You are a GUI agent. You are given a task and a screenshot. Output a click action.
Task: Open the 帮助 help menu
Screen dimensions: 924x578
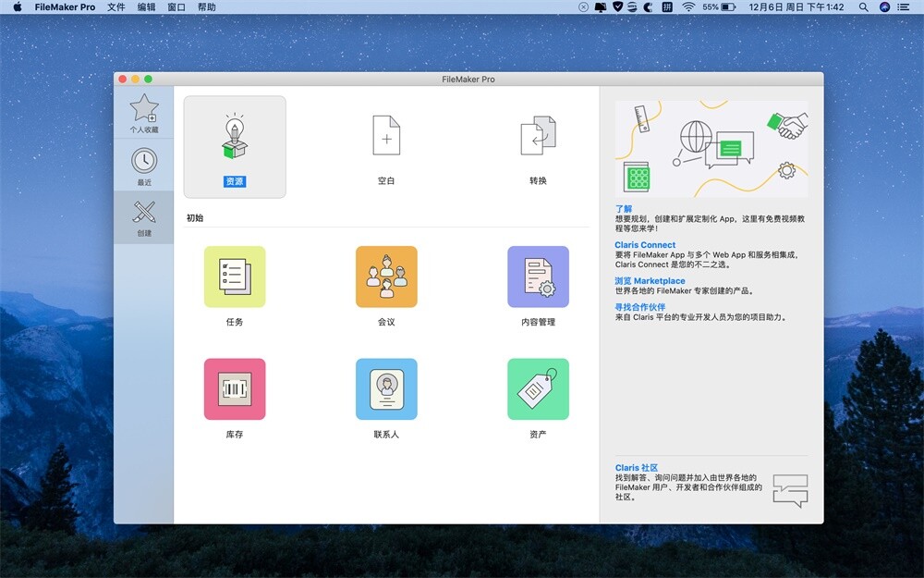tap(207, 7)
